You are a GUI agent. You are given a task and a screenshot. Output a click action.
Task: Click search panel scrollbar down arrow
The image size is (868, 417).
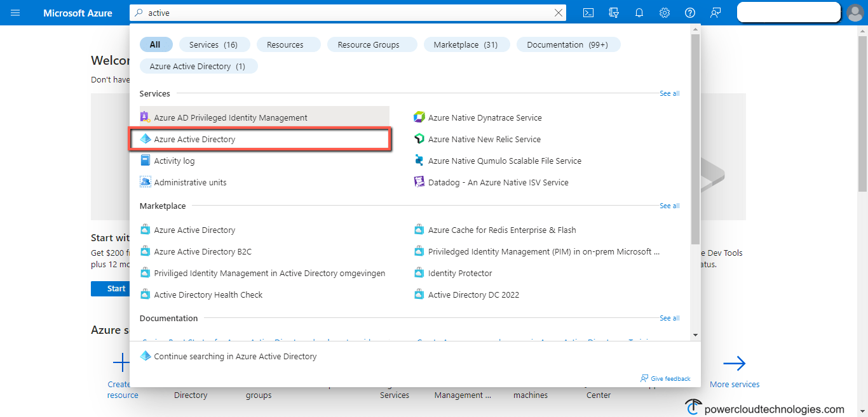[695, 334]
